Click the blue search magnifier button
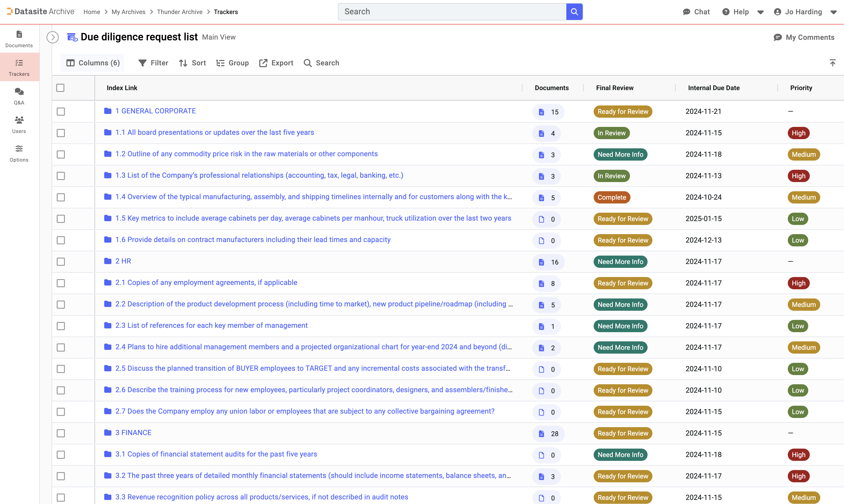This screenshot has height=504, width=844. click(x=574, y=11)
